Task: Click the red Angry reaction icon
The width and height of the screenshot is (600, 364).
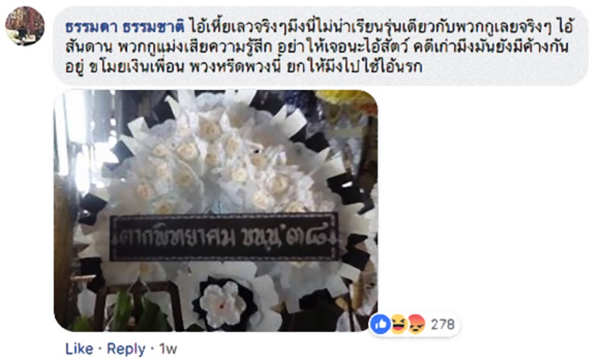Action: (417, 324)
